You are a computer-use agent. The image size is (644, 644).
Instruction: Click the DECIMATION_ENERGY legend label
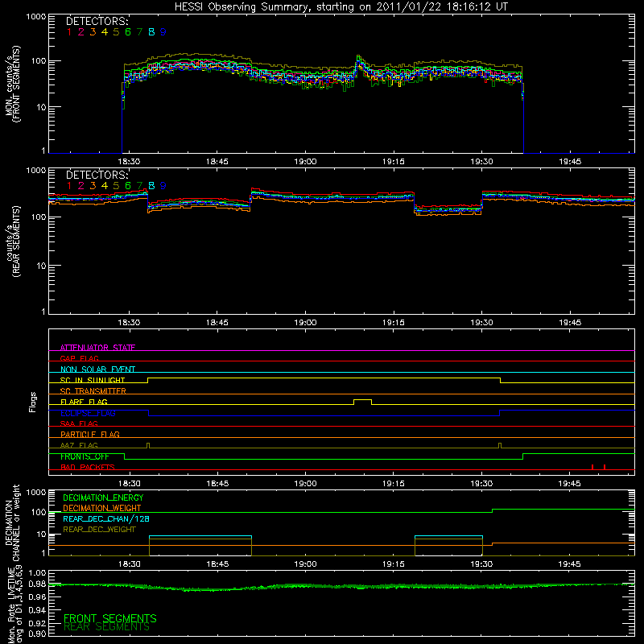103,497
